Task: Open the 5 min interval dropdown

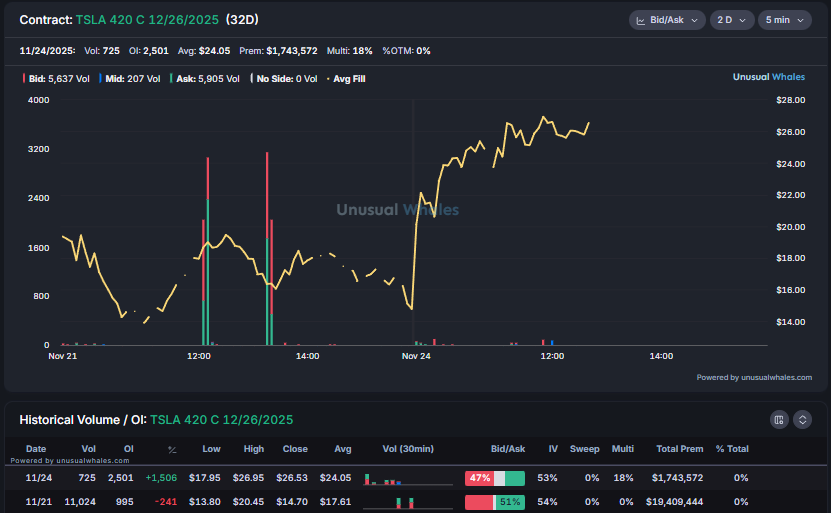Action: [x=784, y=20]
